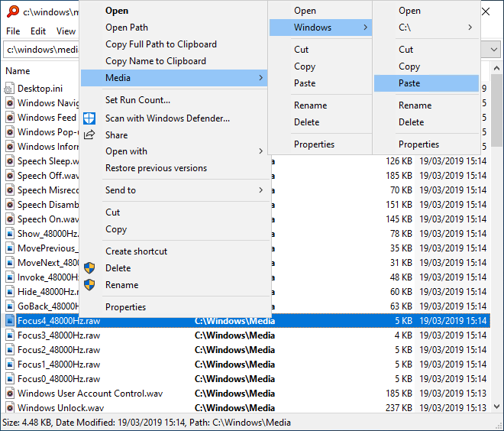Click the Focus3_48000Hz.raw file icon

(x=10, y=335)
